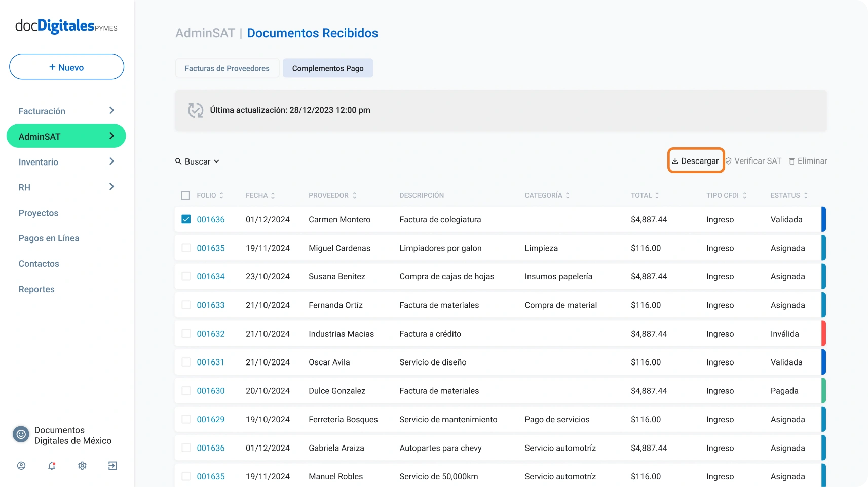The height and width of the screenshot is (487, 868).
Task: Click Verificar SAT action
Action: [x=753, y=161]
